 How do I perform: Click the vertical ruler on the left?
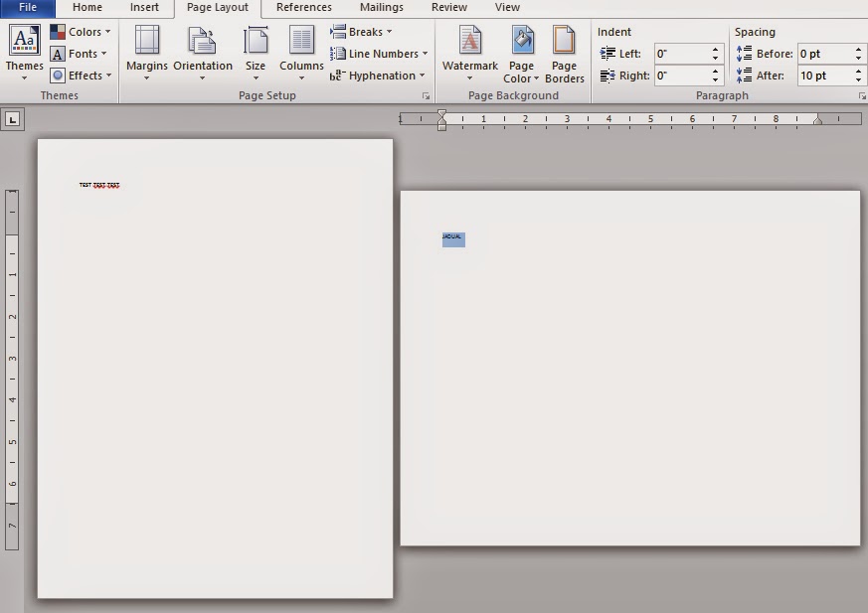coord(12,370)
